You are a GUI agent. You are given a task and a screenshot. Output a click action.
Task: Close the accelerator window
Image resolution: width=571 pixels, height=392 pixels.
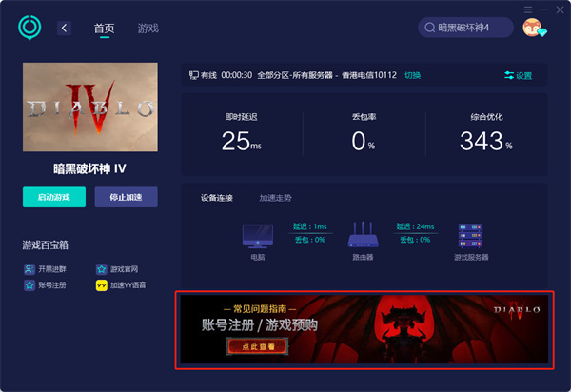[561, 10]
